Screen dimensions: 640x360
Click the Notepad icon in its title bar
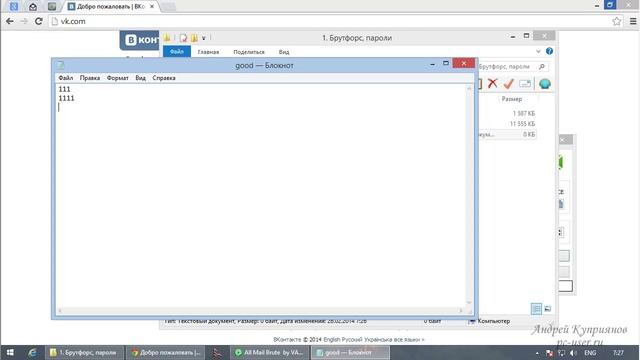(x=61, y=65)
